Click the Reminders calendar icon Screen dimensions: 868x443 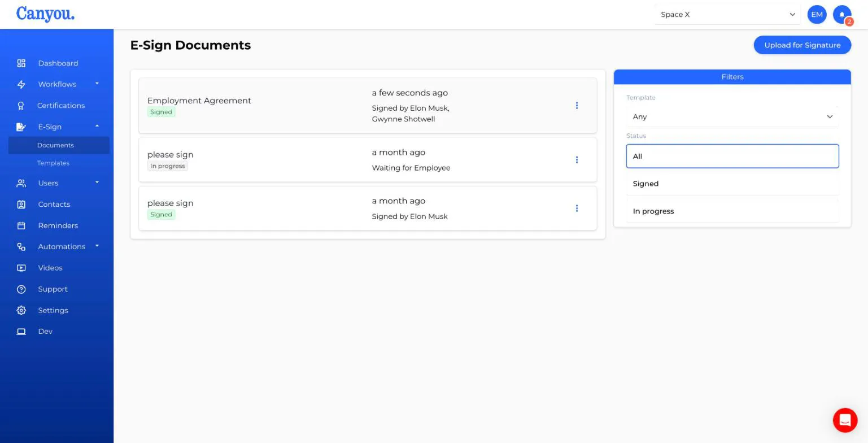[x=21, y=225]
